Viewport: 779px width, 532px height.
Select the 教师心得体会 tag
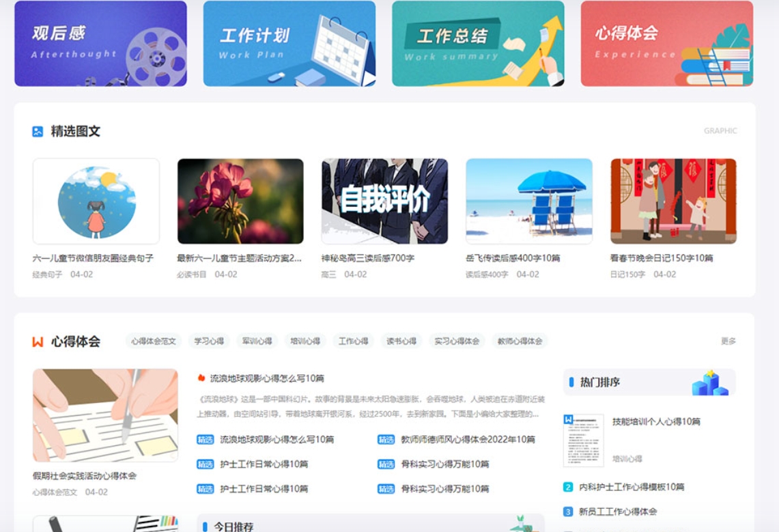point(520,341)
